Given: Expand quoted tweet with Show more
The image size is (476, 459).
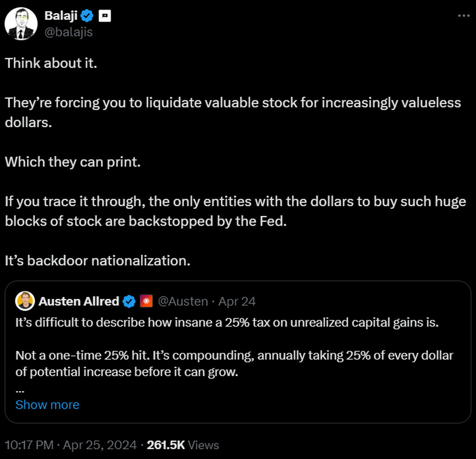Looking at the screenshot, I should click(47, 405).
